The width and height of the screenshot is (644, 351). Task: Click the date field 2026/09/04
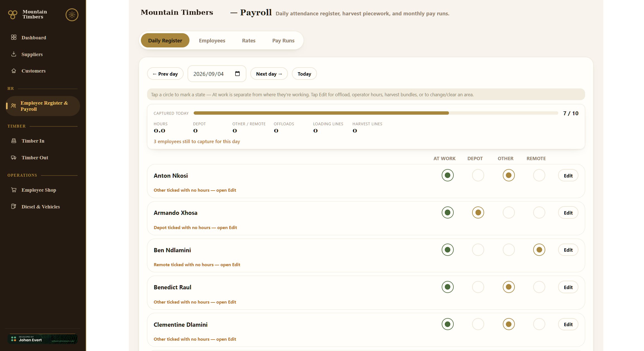217,74
